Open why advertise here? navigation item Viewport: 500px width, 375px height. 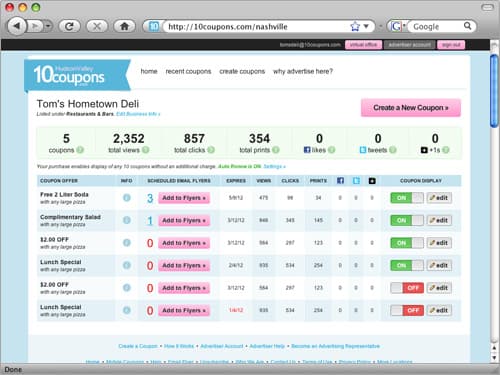pos(303,71)
